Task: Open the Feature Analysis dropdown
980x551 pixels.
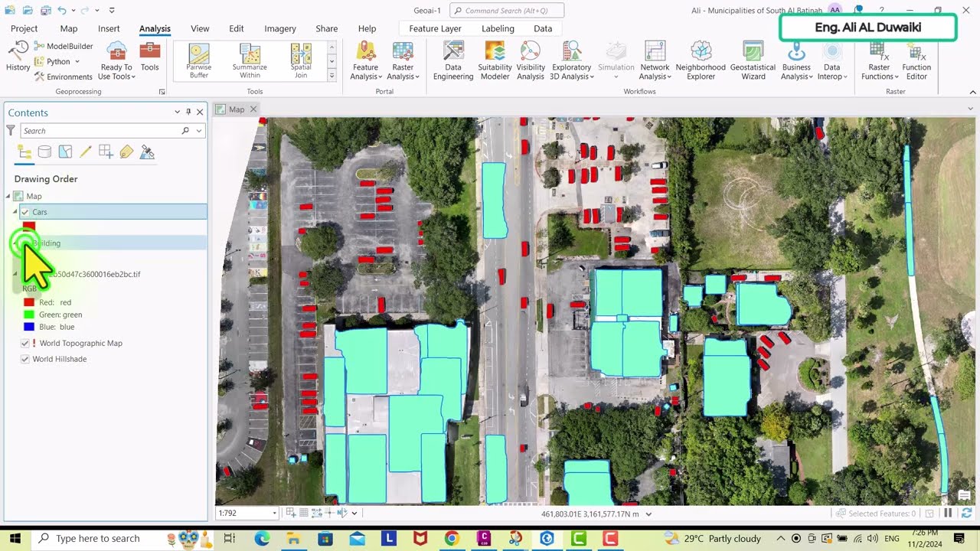Action: point(365,60)
